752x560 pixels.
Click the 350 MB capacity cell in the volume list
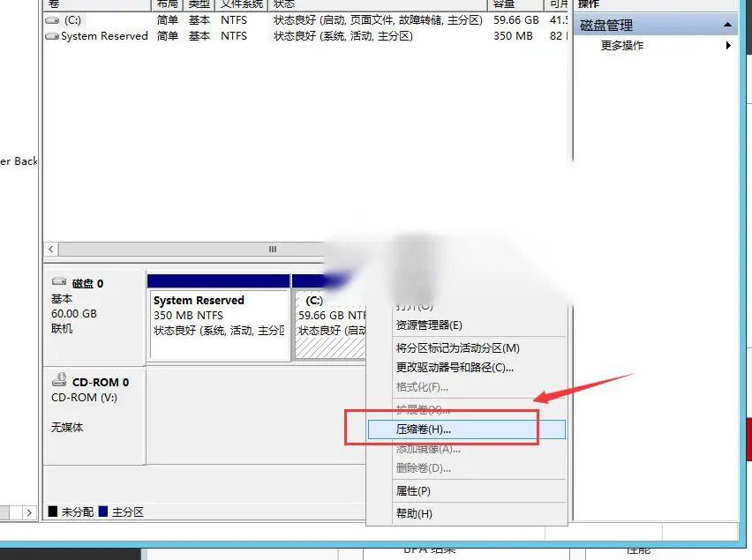click(x=513, y=36)
